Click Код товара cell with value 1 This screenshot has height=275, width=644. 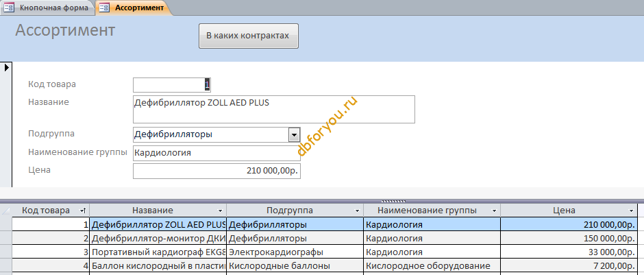coord(51,224)
